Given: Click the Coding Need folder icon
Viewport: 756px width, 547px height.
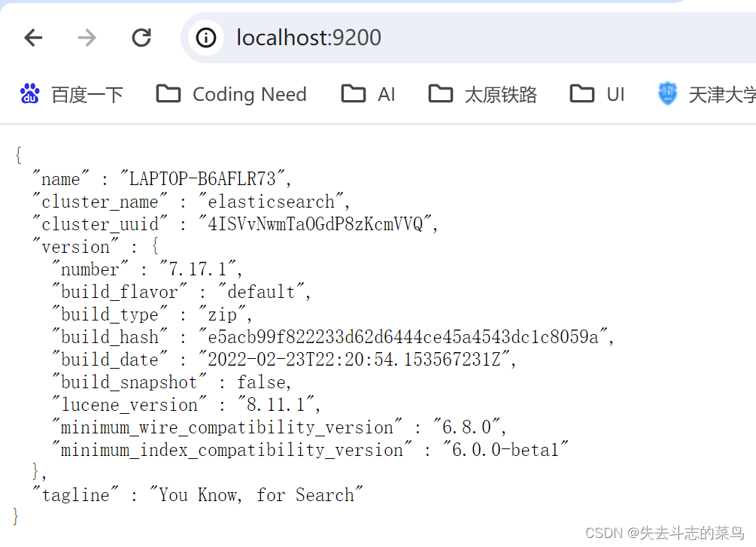Looking at the screenshot, I should (x=167, y=93).
